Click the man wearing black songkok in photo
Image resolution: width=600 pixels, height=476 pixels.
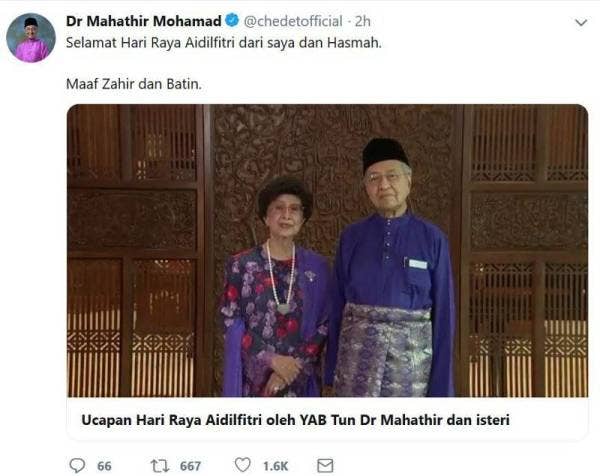pyautogui.click(x=392, y=268)
